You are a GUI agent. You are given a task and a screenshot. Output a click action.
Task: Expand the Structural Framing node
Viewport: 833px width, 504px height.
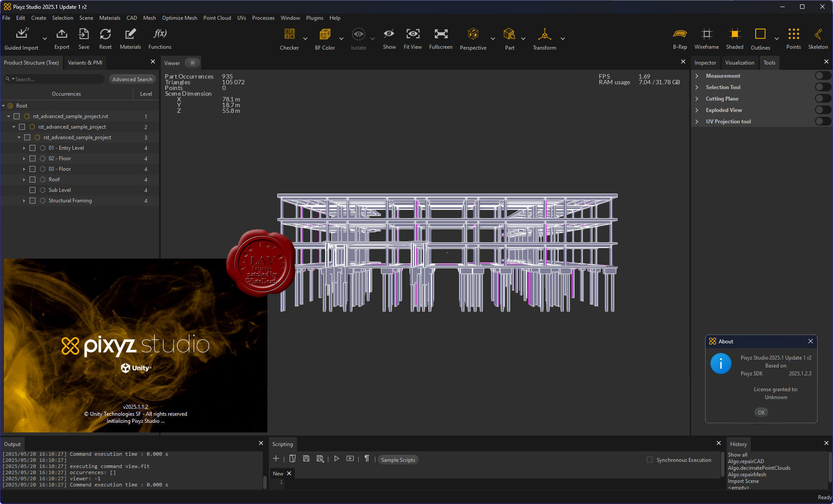point(24,201)
